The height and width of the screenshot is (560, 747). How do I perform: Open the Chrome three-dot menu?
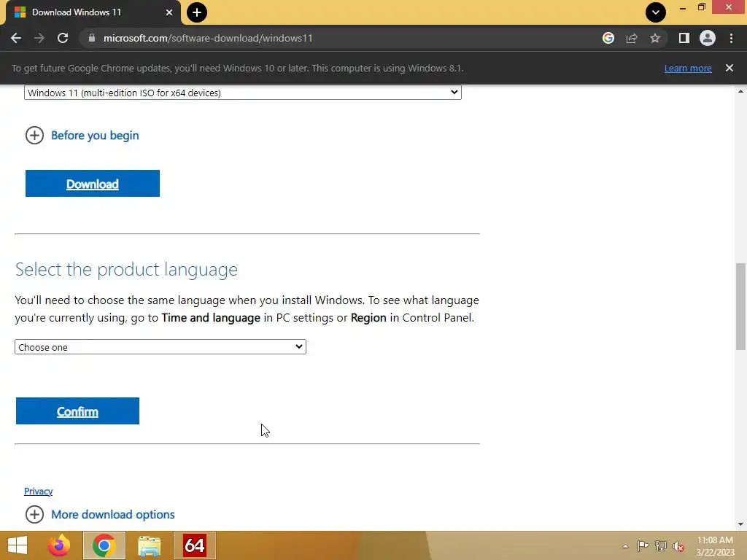[731, 38]
